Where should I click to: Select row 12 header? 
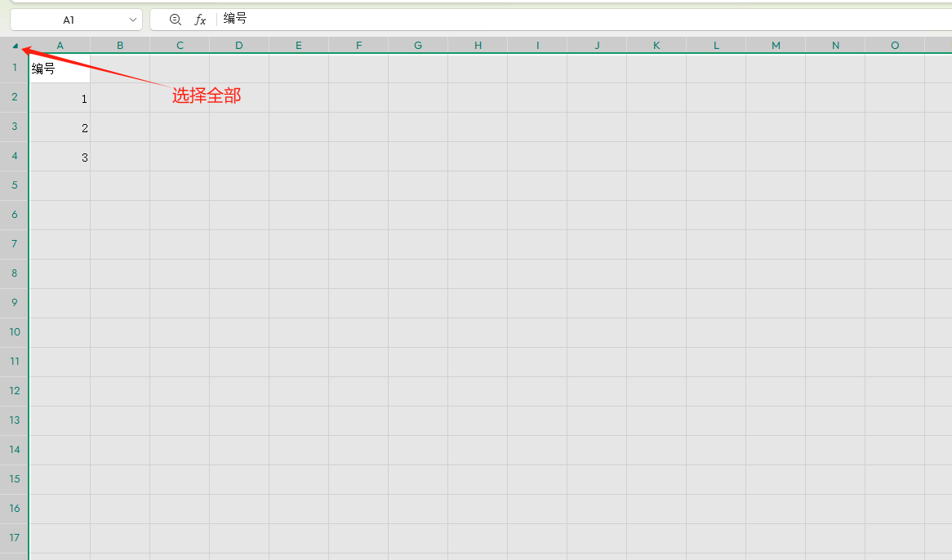tap(15, 391)
